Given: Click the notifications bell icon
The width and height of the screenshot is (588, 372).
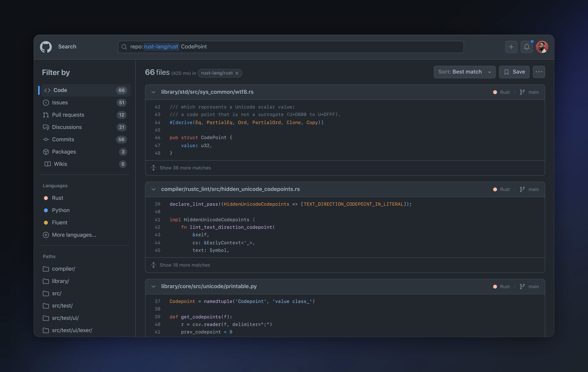Looking at the screenshot, I should pos(526,47).
